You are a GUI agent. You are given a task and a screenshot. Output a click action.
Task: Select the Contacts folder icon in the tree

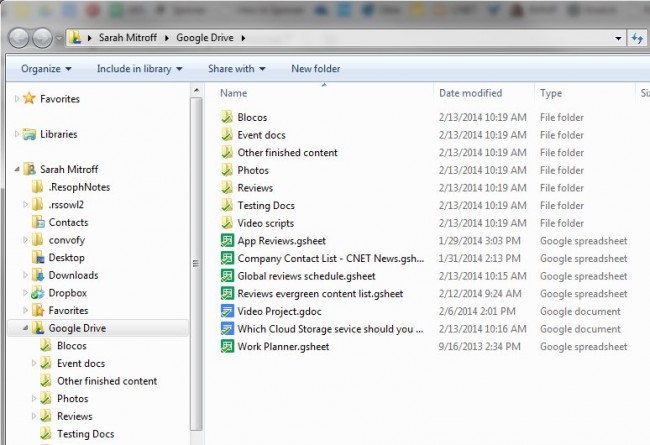click(38, 222)
